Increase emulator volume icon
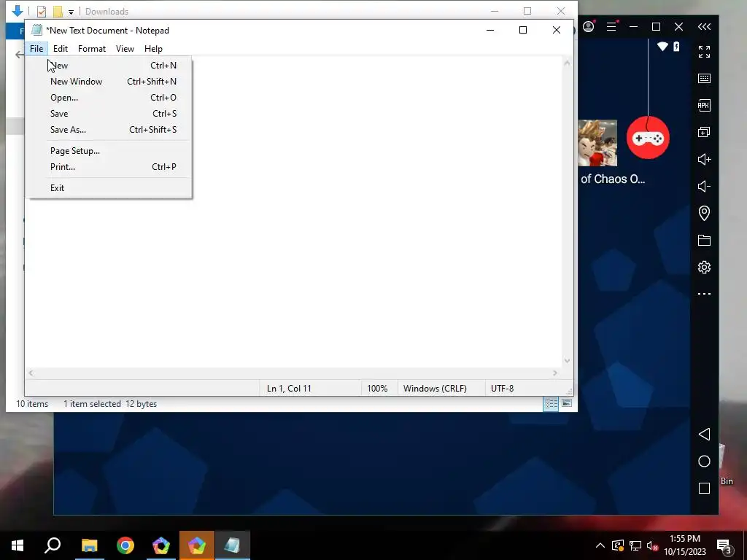 click(704, 159)
